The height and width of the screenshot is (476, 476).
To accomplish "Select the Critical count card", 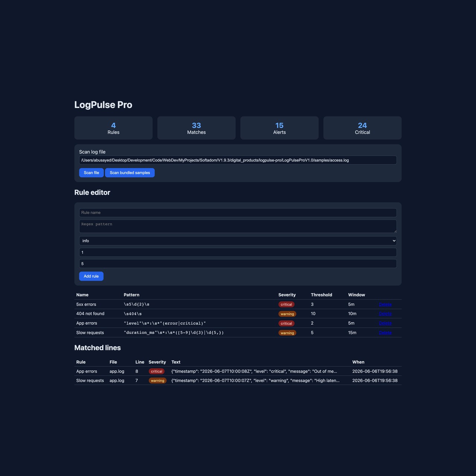I will click(x=363, y=128).
